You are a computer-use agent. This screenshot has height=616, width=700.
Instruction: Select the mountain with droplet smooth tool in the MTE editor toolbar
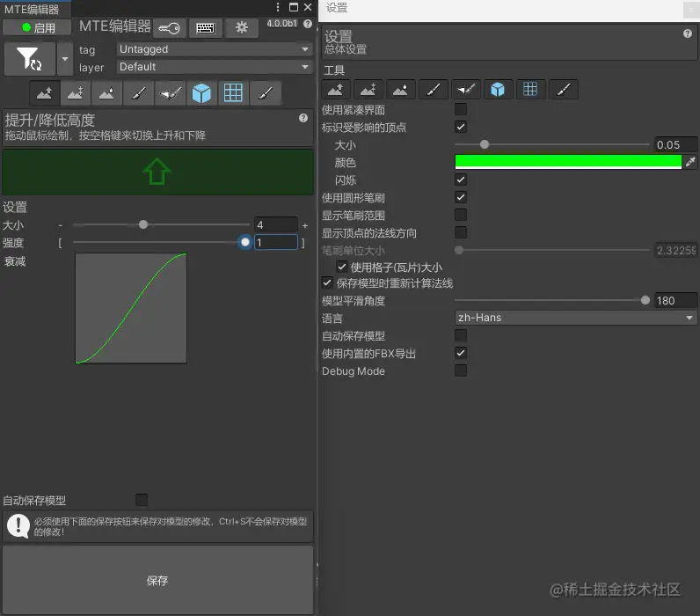tap(106, 93)
